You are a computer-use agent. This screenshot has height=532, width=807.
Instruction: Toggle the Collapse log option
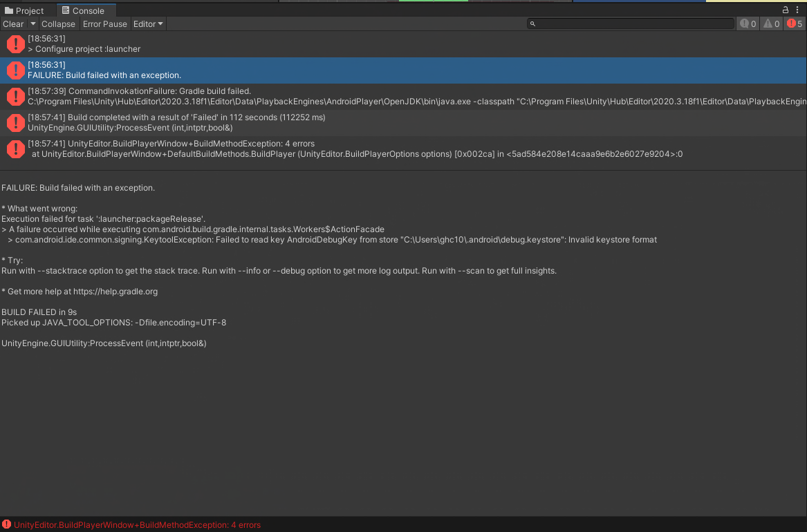(x=58, y=23)
